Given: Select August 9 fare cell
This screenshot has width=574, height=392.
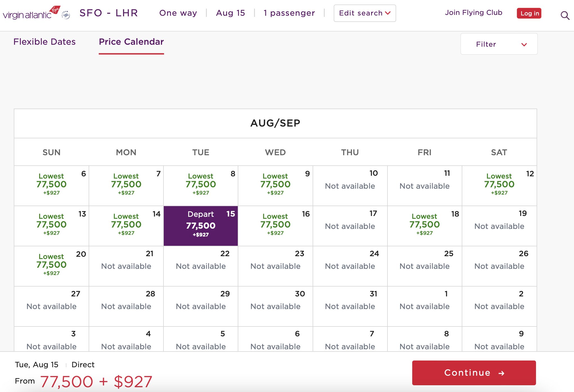Looking at the screenshot, I should (x=275, y=184).
